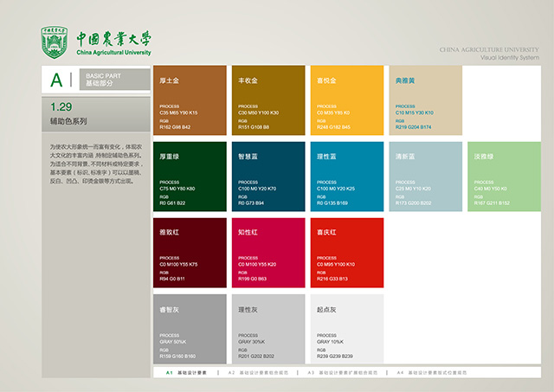554x392 pixels.
Task: Choose the GRAY 50%K swatch
Action: tap(189, 327)
